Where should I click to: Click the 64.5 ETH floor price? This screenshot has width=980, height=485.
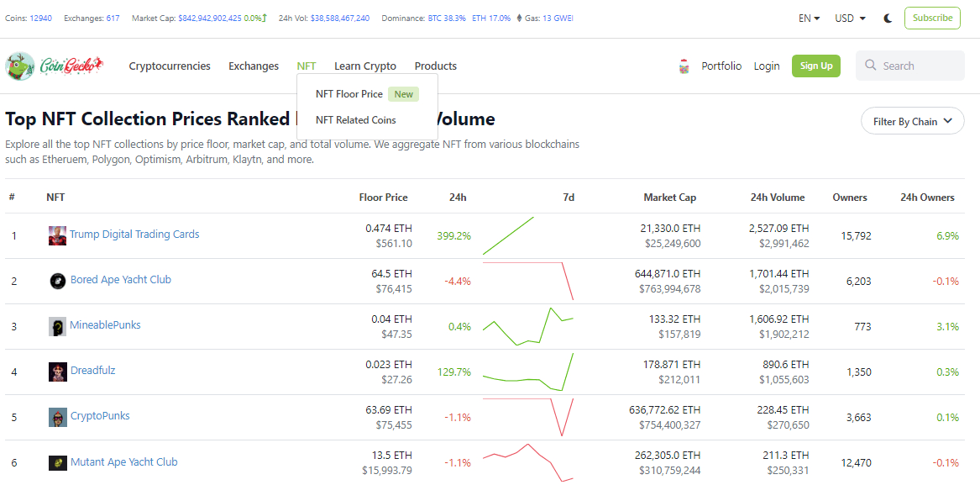(x=392, y=273)
